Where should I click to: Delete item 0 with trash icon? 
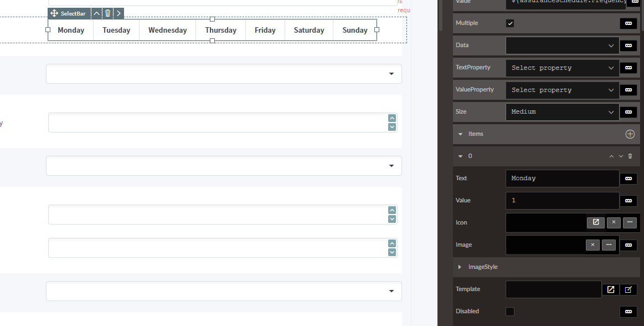[x=630, y=156]
